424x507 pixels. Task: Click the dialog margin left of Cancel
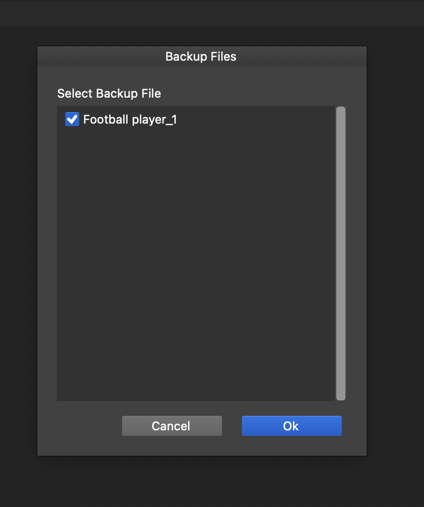80,426
